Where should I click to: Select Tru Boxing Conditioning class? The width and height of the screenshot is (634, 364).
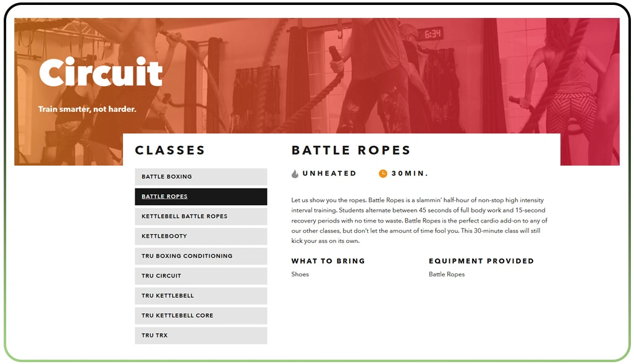tap(201, 256)
